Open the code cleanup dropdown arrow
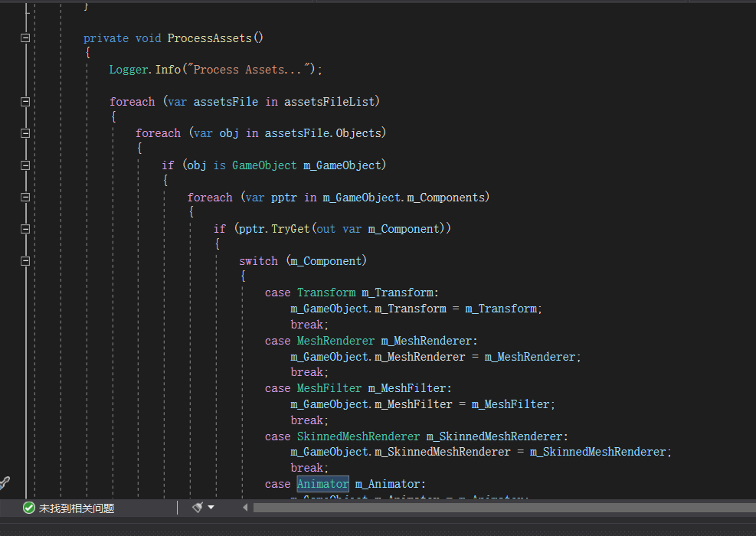Viewport: 756px width, 536px height. coord(211,508)
